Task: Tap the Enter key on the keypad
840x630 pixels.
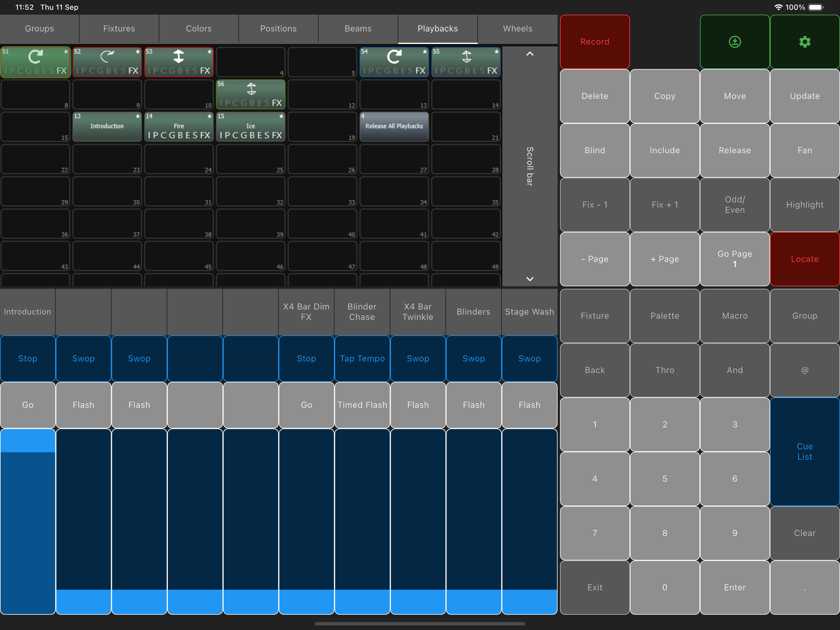Action: 734,588
